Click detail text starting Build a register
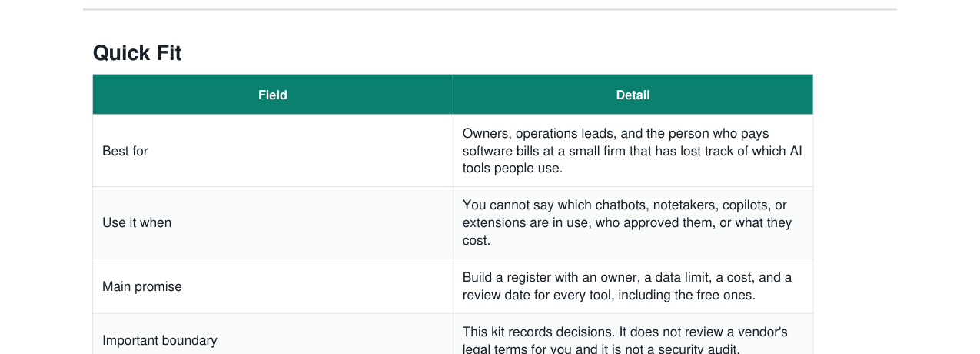The image size is (980, 354). coord(627,286)
